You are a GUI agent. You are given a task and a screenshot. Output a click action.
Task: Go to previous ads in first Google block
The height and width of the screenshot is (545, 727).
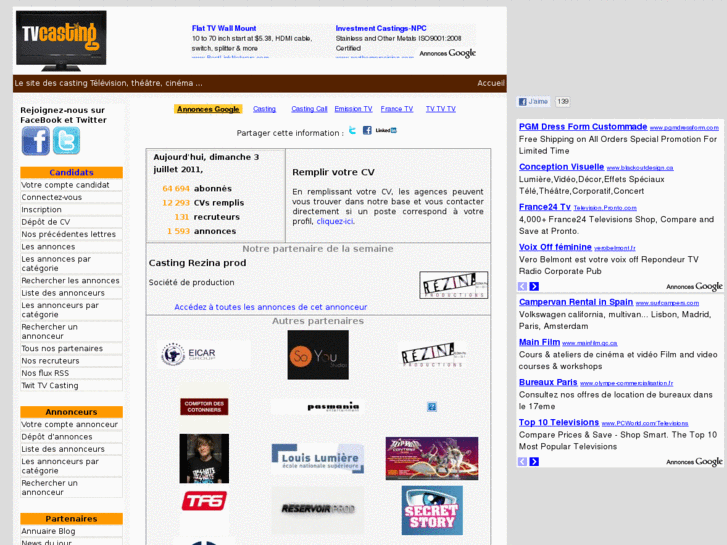(x=523, y=286)
